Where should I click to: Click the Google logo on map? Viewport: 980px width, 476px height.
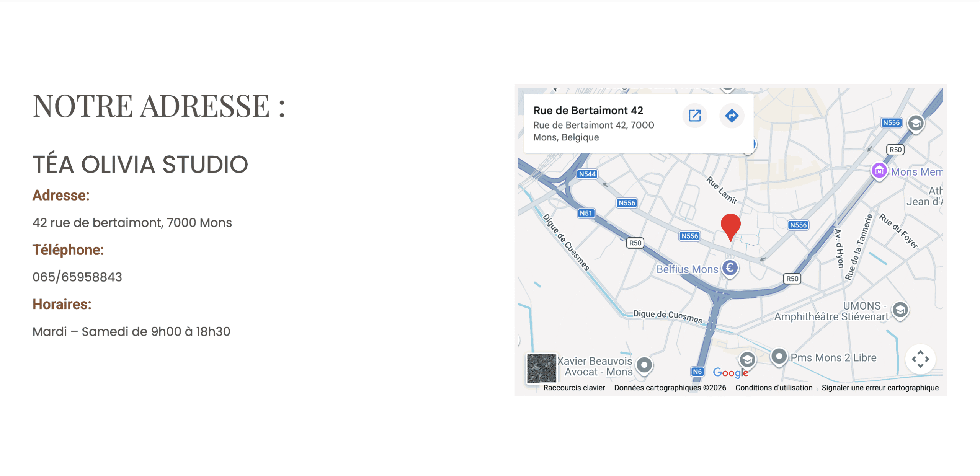click(730, 372)
